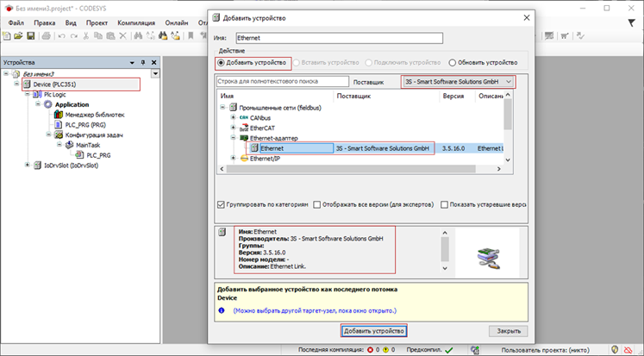Click the Закрыть button
The height and width of the screenshot is (356, 644).
(509, 331)
